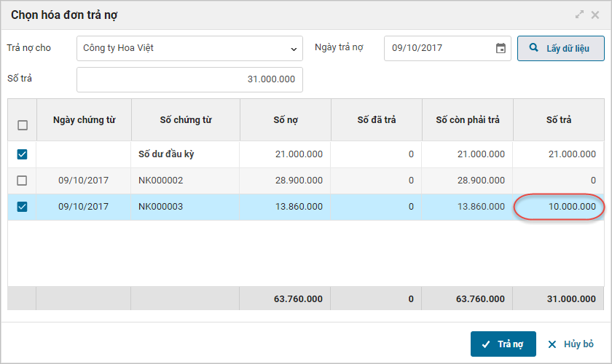Click the Số còn phải trả column header
The height and width of the screenshot is (364, 612).
[467, 120]
